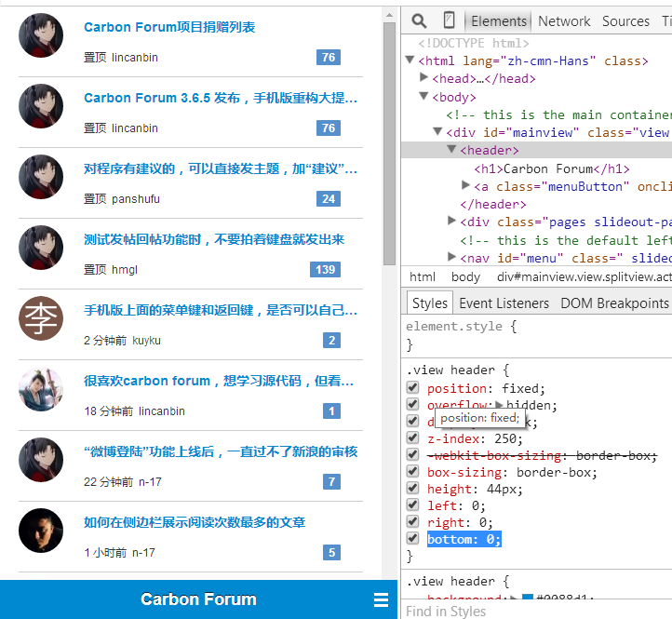Expand the div class pages node
The height and width of the screenshot is (619, 672).
pyautogui.click(x=451, y=221)
